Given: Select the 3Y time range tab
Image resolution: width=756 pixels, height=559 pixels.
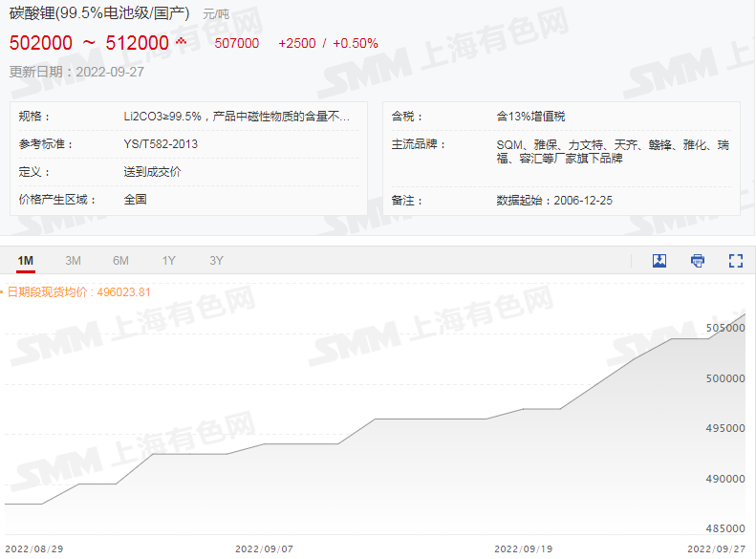Looking at the screenshot, I should [217, 261].
